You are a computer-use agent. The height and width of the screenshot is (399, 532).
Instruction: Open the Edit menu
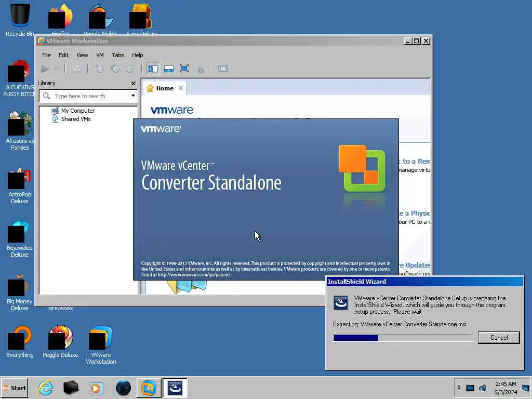63,55
